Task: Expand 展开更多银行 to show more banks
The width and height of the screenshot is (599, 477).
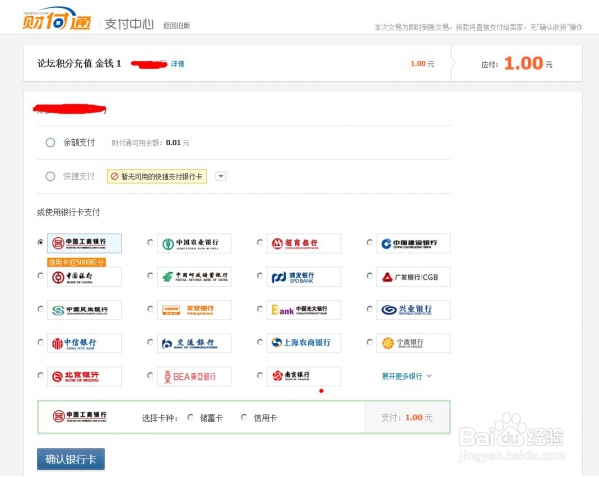Action: [x=407, y=376]
